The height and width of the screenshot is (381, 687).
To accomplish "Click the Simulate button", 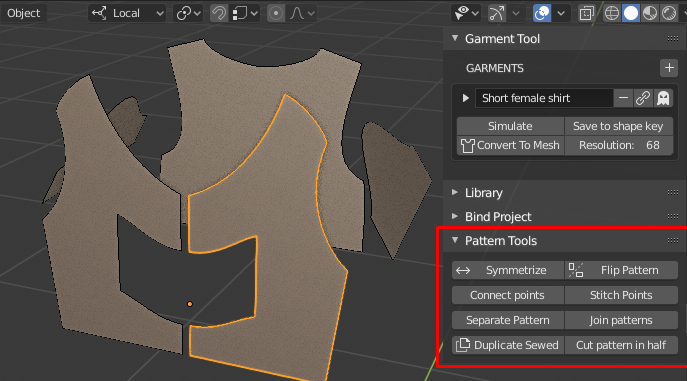I will 510,126.
